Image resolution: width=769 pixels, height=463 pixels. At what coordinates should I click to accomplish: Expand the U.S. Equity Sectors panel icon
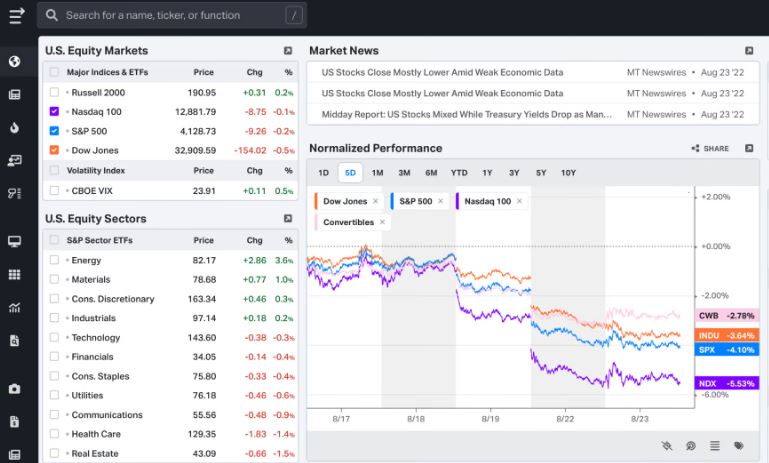(288, 218)
